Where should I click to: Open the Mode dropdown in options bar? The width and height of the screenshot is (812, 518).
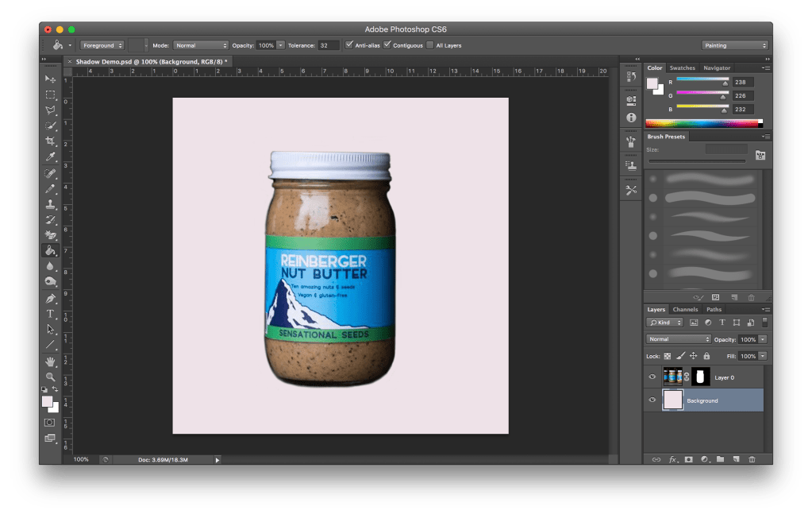[x=201, y=45]
